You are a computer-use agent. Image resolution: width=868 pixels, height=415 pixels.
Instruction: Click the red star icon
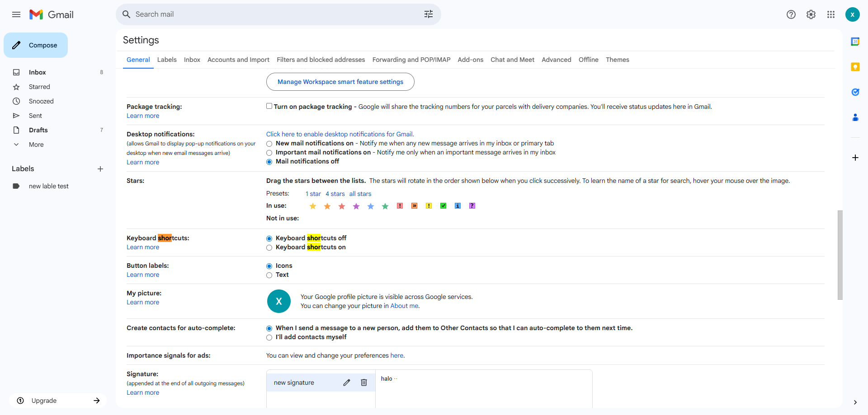(342, 206)
